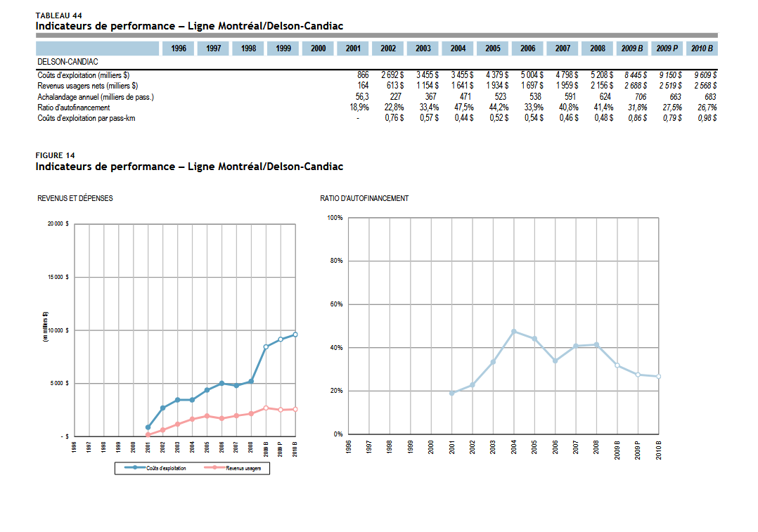The width and height of the screenshot is (758, 532).
Task: Click the TABLEAU 44 heading
Action: tap(59, 15)
